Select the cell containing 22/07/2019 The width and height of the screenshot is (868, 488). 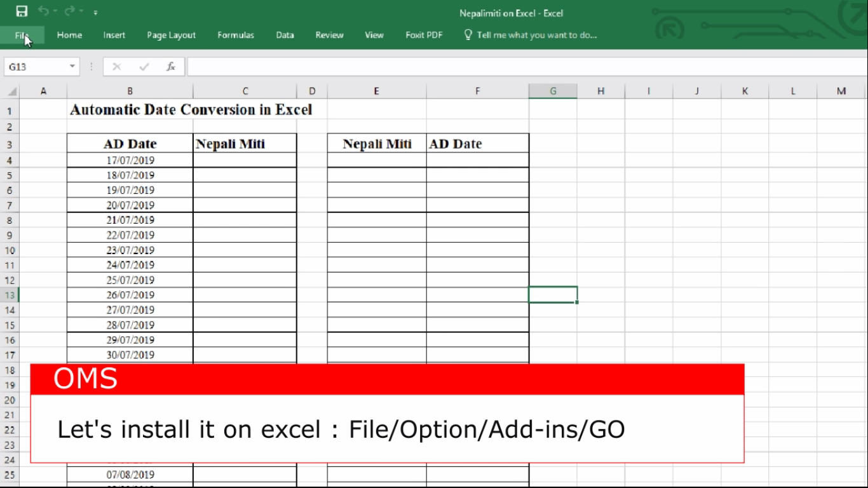pos(130,235)
